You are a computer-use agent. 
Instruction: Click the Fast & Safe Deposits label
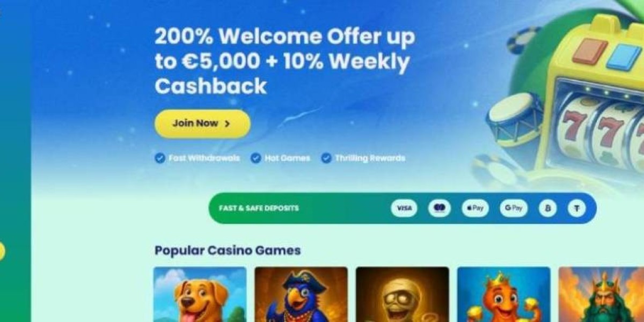pyautogui.click(x=259, y=208)
